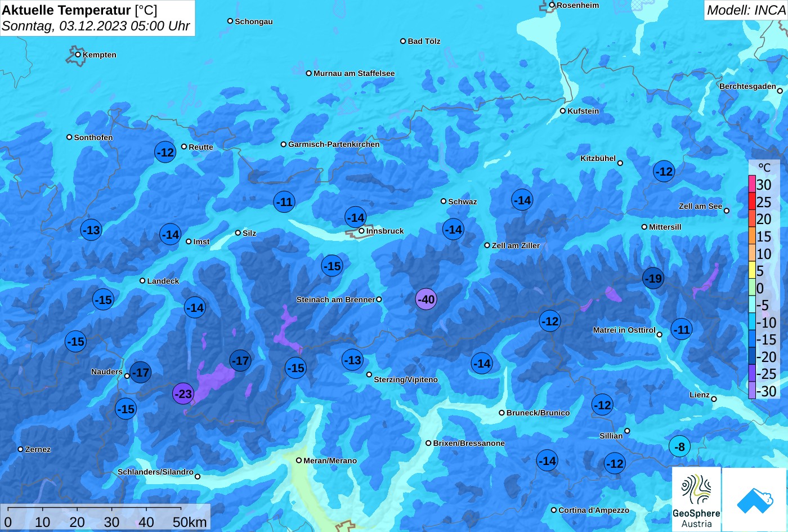
Task: Pick the orange 15°C legend swatch
Action: pyautogui.click(x=752, y=236)
